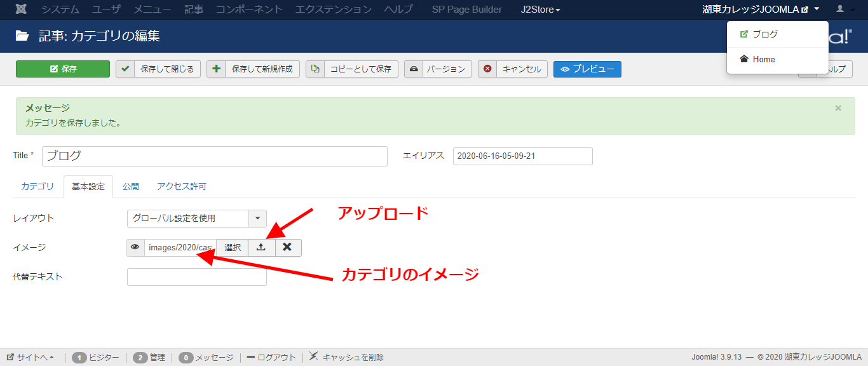Image resolution: width=868 pixels, height=366 pixels.
Task: Open the J2Store dropdown menu
Action: point(540,10)
